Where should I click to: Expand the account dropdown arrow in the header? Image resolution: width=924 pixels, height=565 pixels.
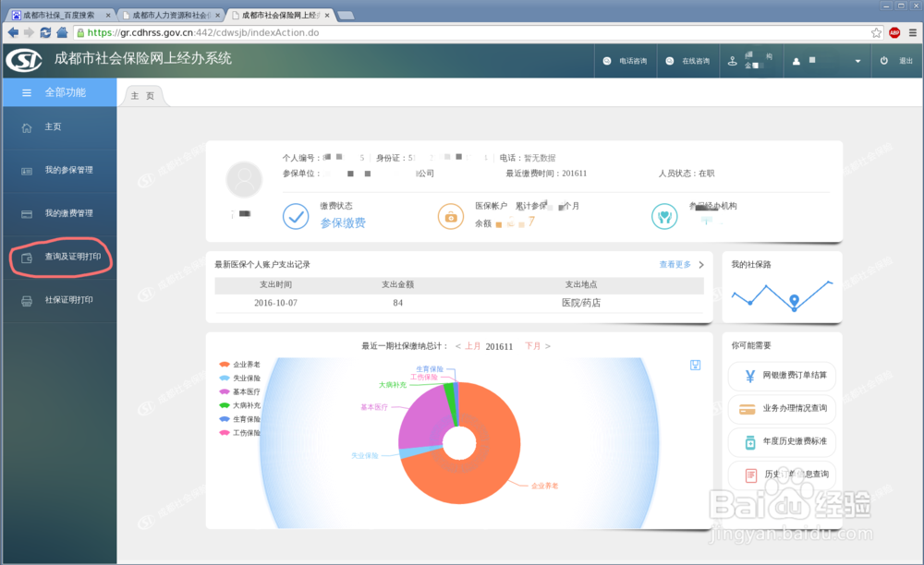tap(857, 62)
